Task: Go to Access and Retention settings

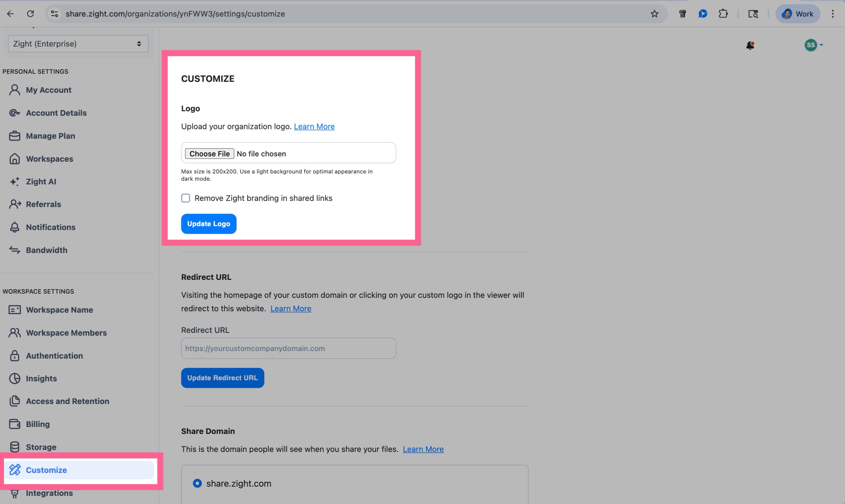Action: [67, 401]
